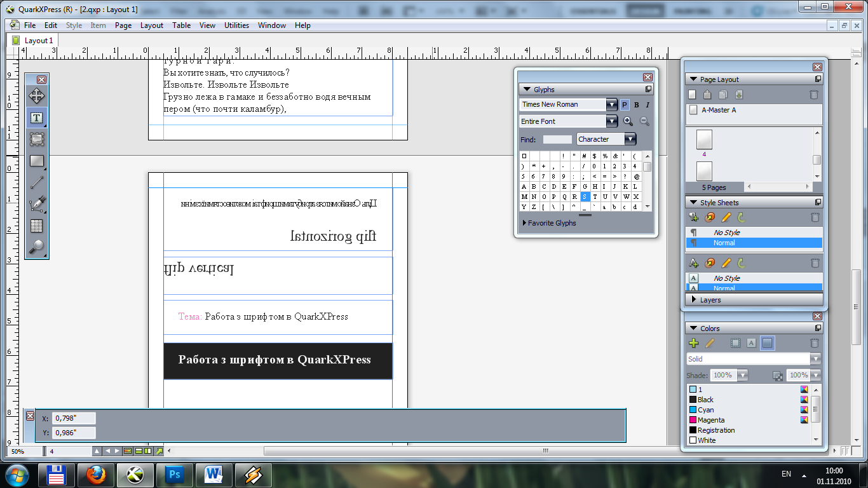Toggle Bold style in Glyphs palette
This screenshot has width=868, height=488.
click(636, 105)
